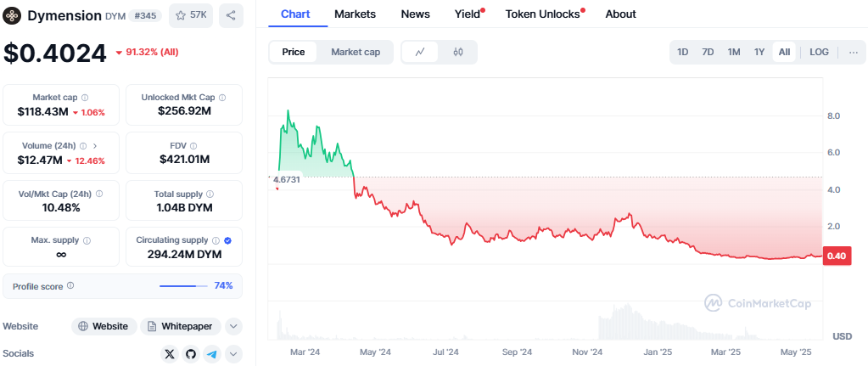Screen dimensions: 868x366
Task: Open the Markets tab
Action: point(356,14)
